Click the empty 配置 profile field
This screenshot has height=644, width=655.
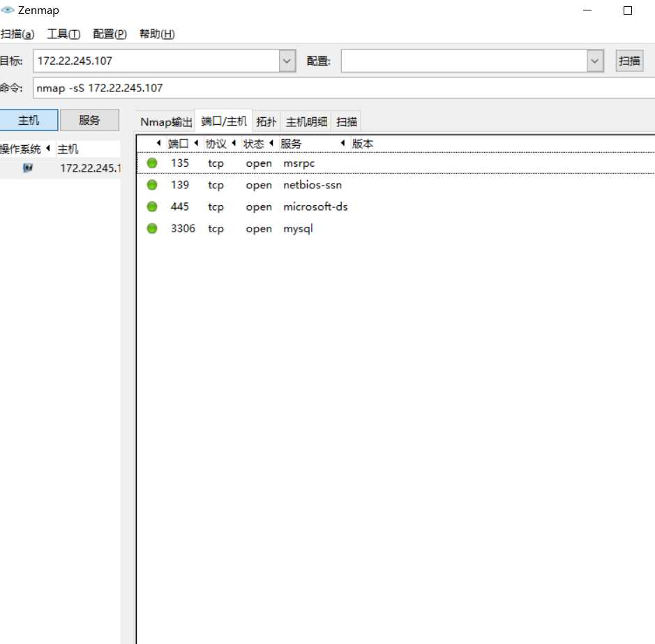tap(464, 61)
